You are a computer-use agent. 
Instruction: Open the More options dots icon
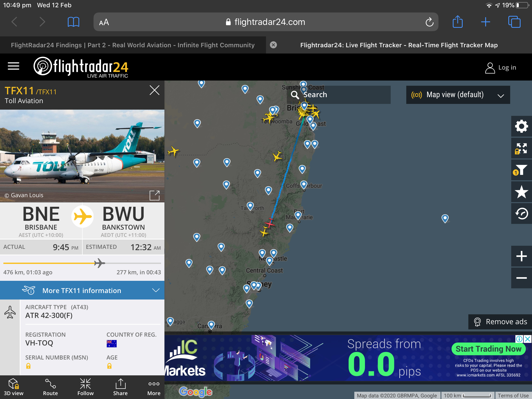(154, 387)
